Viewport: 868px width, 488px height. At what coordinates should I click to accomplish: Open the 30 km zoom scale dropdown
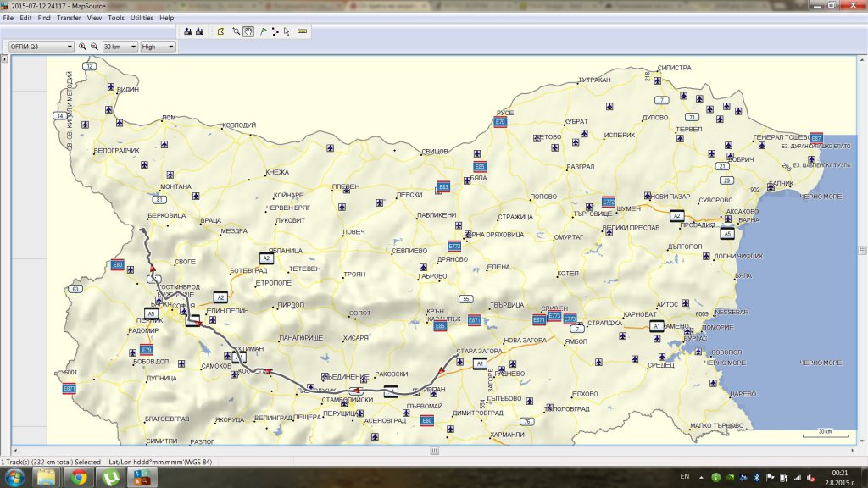pos(119,47)
